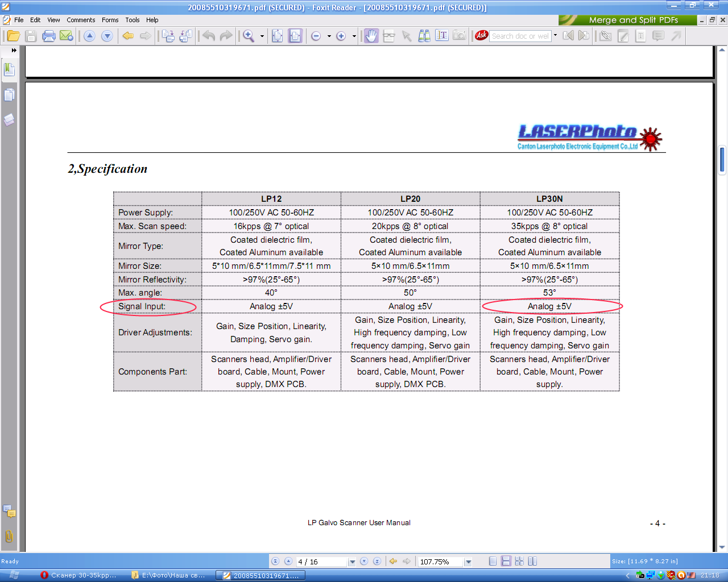Go to last page using status bar button
The width and height of the screenshot is (728, 582).
pyautogui.click(x=377, y=562)
